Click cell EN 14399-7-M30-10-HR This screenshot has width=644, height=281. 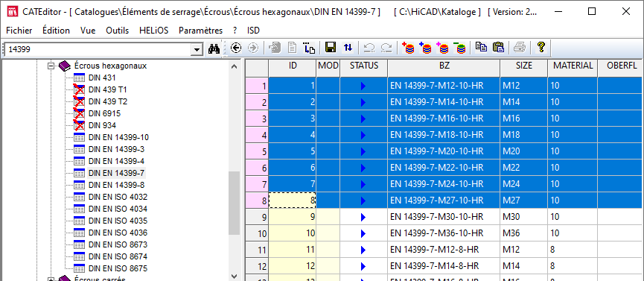point(444,217)
